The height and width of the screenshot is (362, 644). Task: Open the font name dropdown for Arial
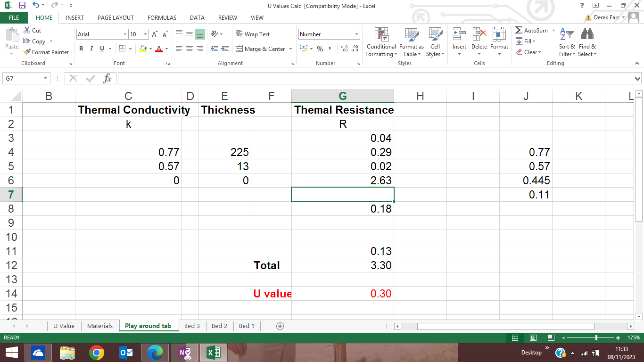click(x=125, y=34)
